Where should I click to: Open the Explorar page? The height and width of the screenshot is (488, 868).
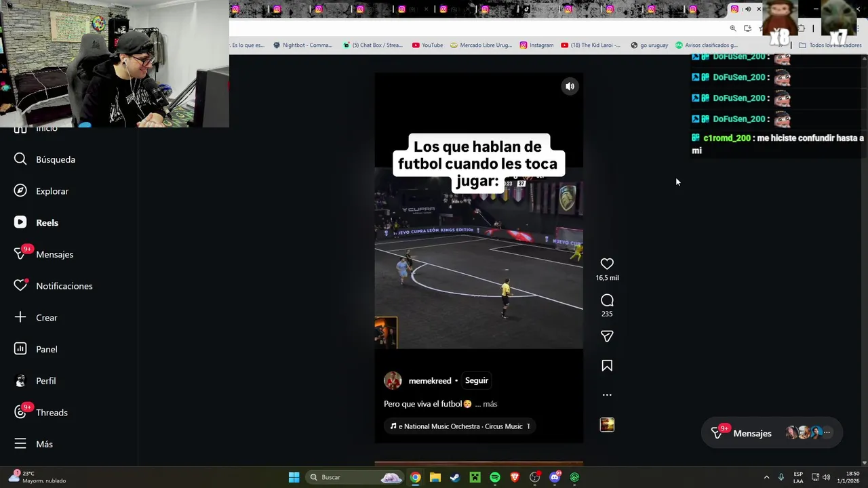pos(41,191)
